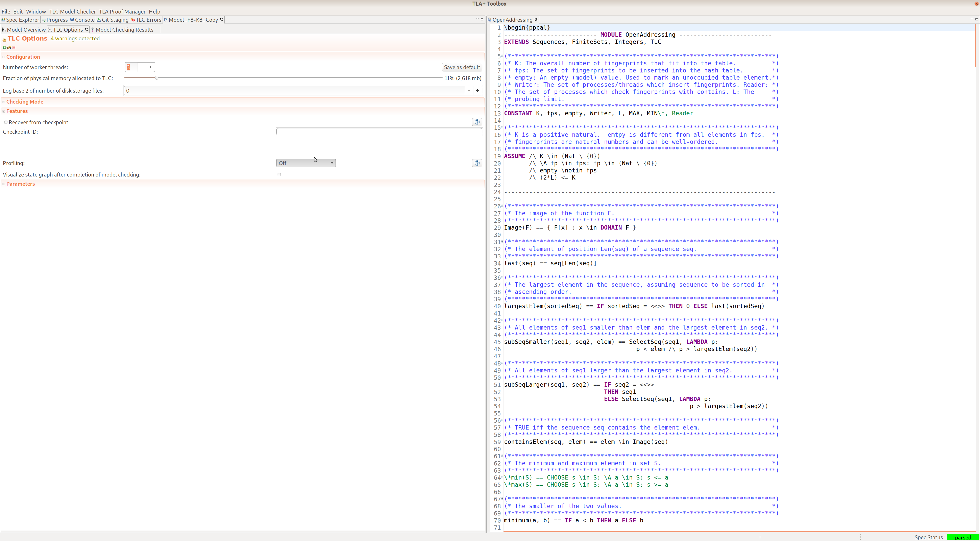Collapse the Configuration section

[4, 57]
